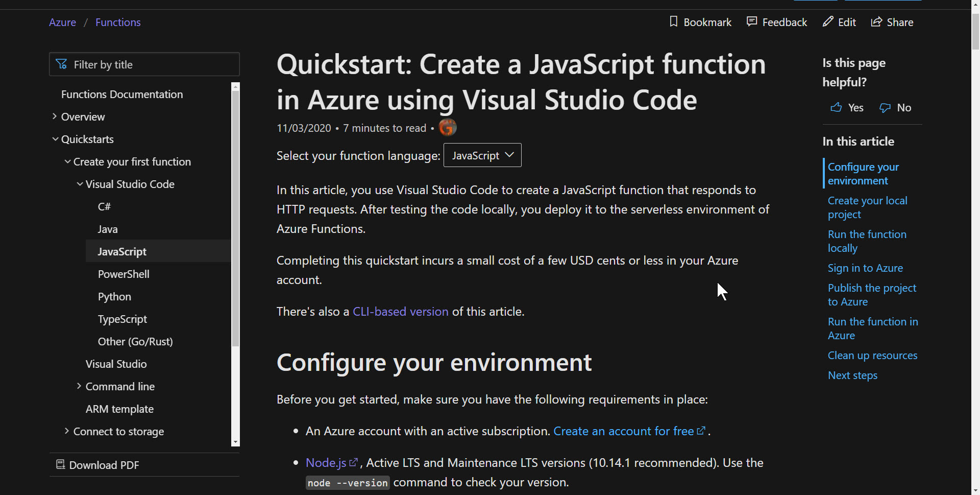Select TypeScript in the sidebar

click(122, 319)
